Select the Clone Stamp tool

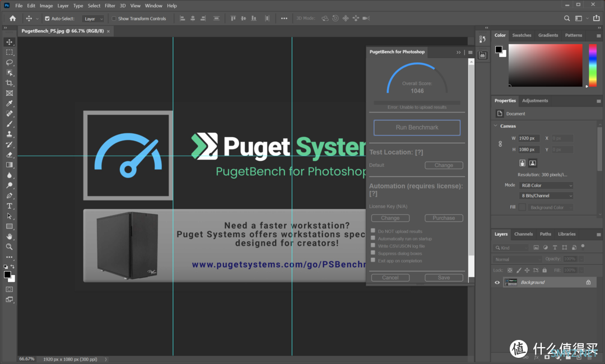(x=10, y=134)
